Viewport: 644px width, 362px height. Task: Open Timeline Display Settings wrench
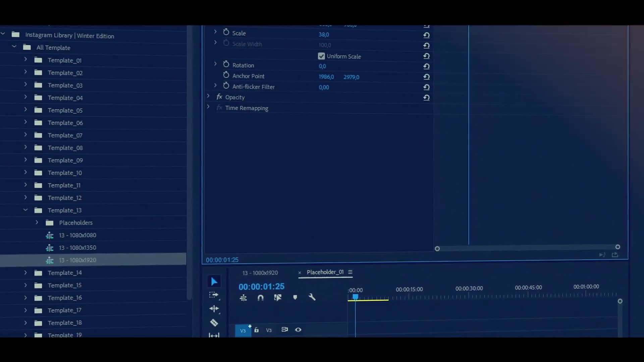click(312, 297)
